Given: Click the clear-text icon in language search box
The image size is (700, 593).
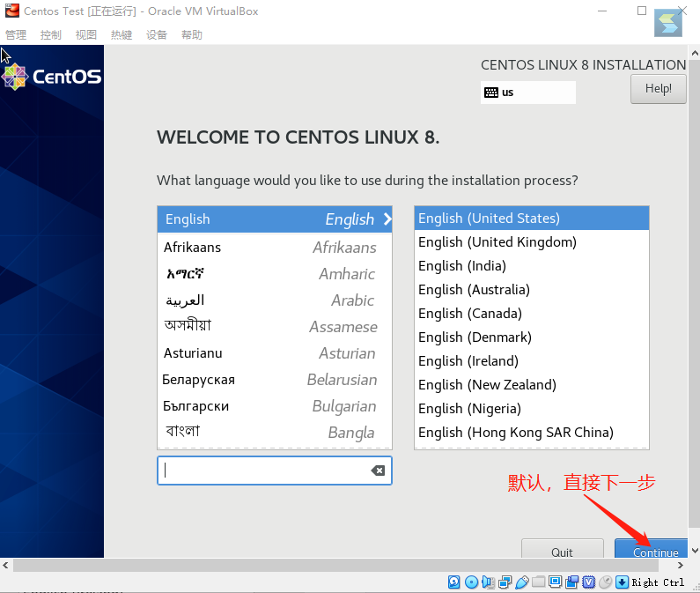Looking at the screenshot, I should tap(378, 471).
